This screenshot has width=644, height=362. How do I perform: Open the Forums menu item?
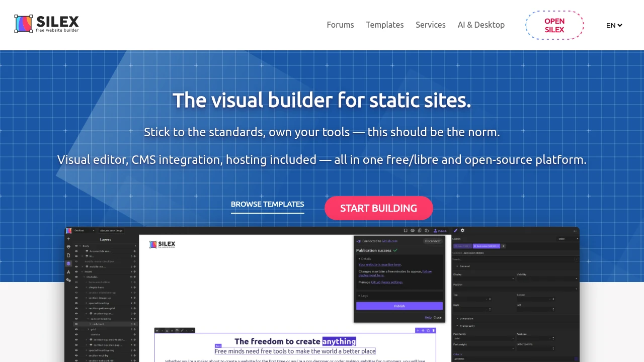(341, 25)
